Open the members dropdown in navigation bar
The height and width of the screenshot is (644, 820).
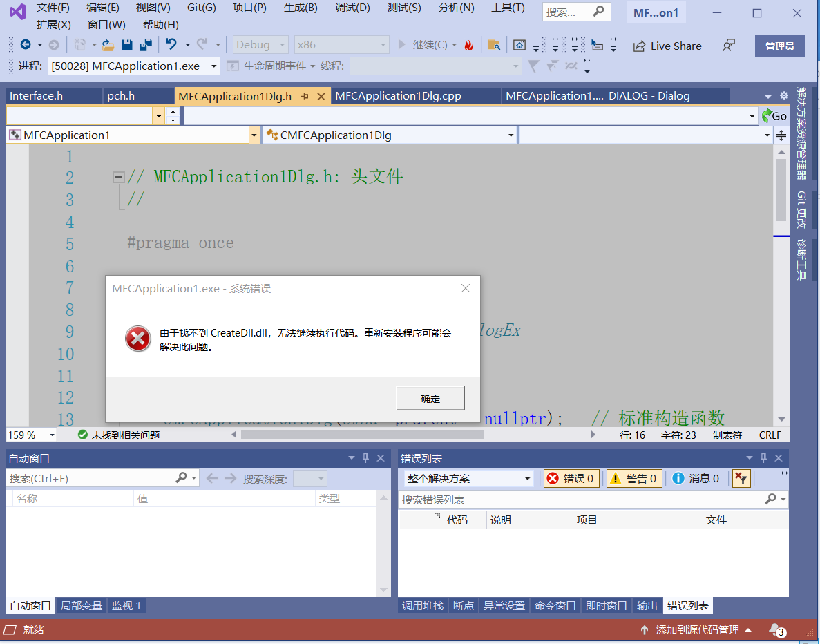pyautogui.click(x=767, y=135)
